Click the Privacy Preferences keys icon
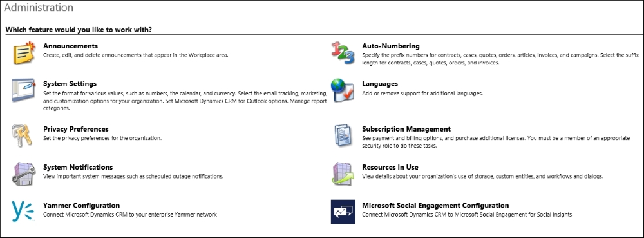Viewport: 644px width, 238px height. tap(22, 135)
